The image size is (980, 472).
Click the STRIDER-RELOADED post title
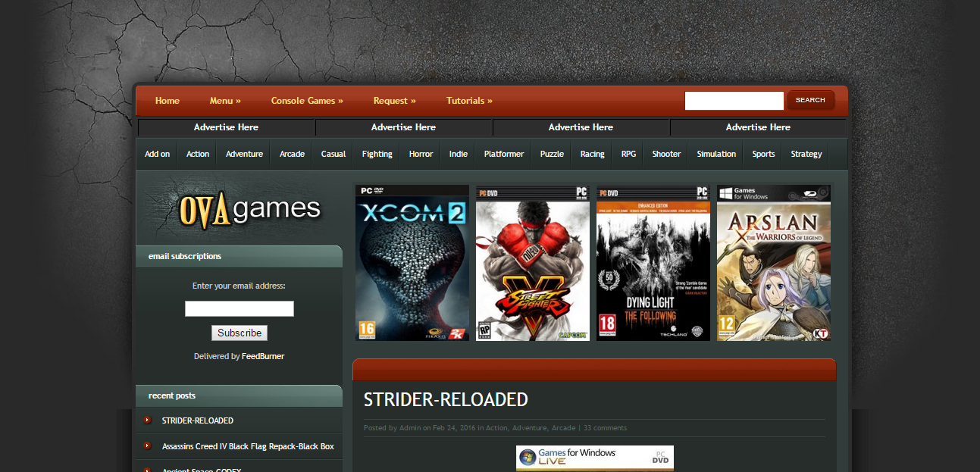coord(446,399)
